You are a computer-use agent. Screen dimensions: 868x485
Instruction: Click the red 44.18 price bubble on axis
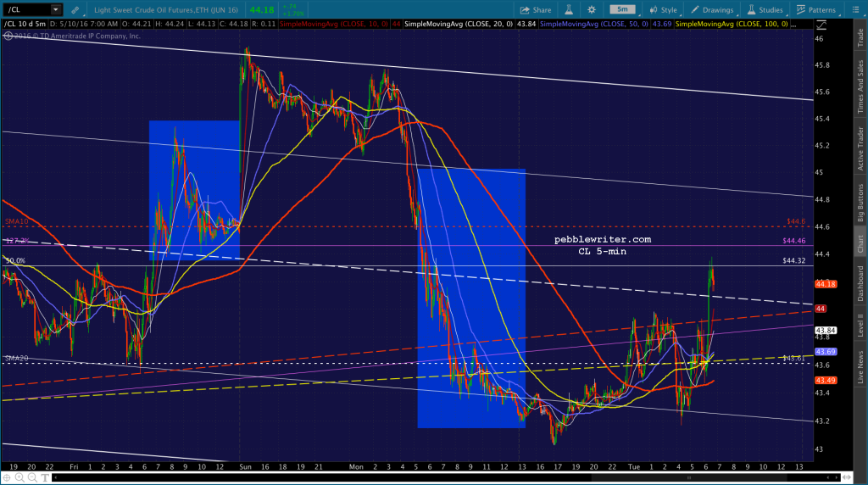(x=826, y=284)
